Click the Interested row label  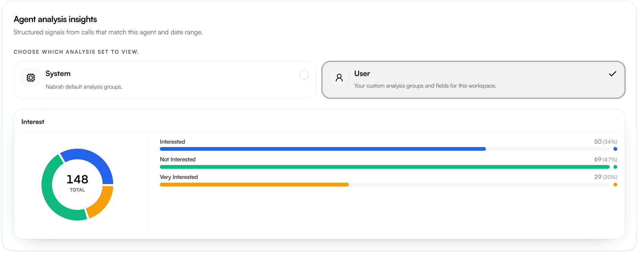tap(172, 142)
